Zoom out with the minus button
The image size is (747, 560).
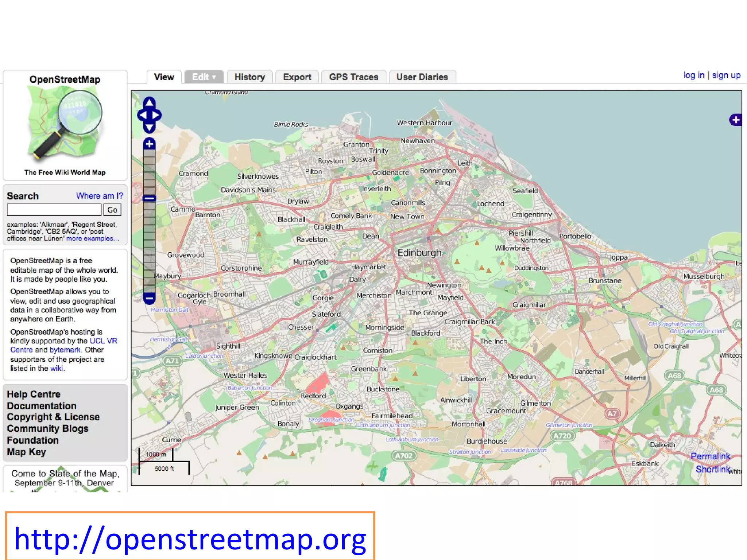coord(149,298)
